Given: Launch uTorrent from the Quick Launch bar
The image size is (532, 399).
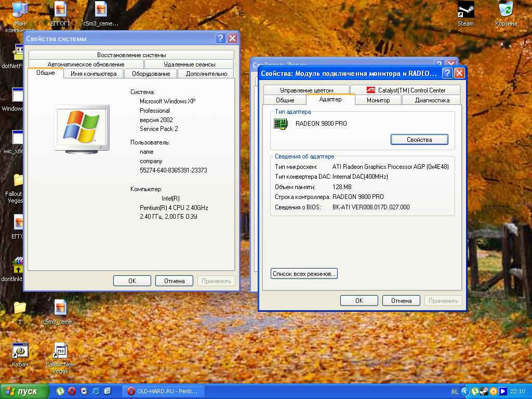Looking at the screenshot, I should coord(60,391).
